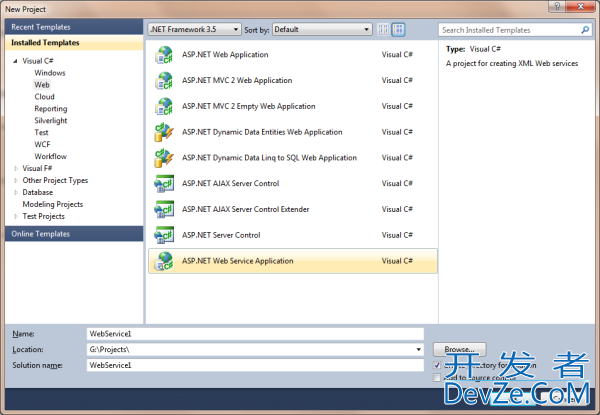Expand the Test Projects tree node
The height and width of the screenshot is (415, 600).
click(15, 216)
